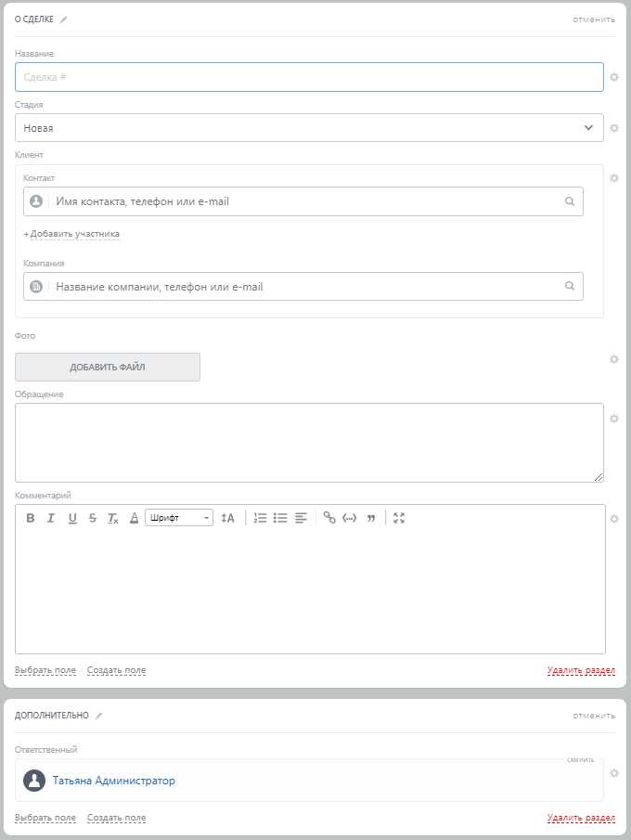Image resolution: width=631 pixels, height=840 pixels.
Task: Open the Шрифт font dropdown
Action: (x=179, y=518)
